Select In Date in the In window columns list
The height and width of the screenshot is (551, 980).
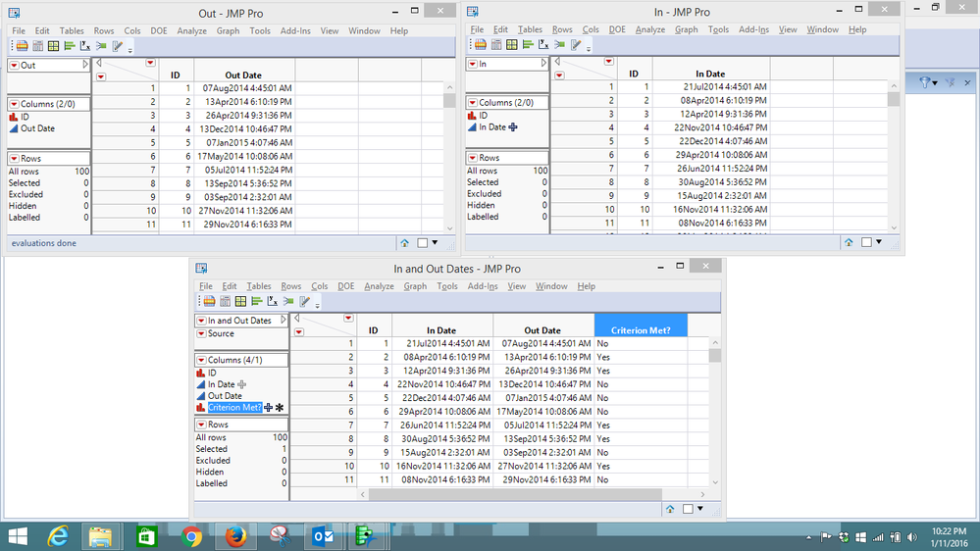[x=492, y=126]
